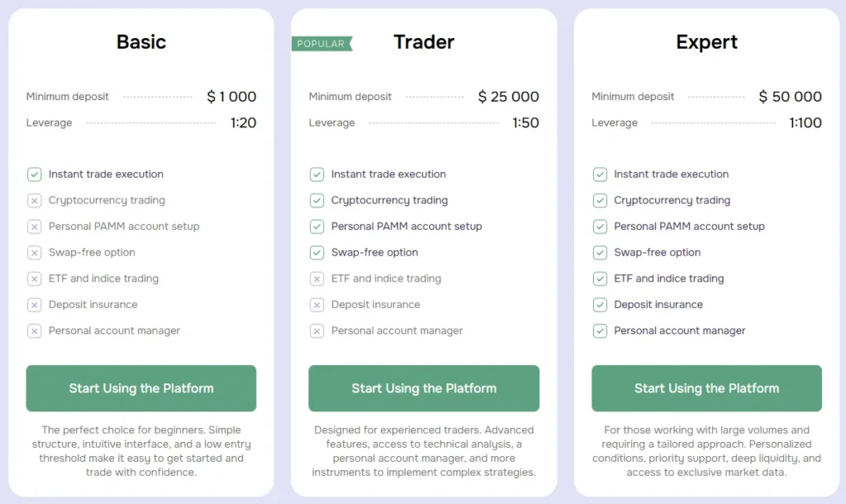This screenshot has height=504, width=846.
Task: Click Basic plan's Personal account manager cross icon
Action: (x=34, y=331)
